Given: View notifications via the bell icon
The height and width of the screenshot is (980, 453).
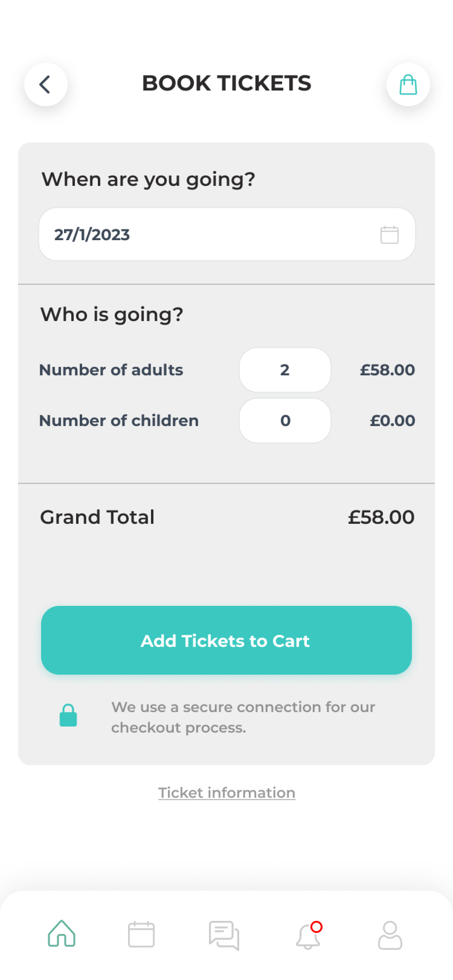Looking at the screenshot, I should point(308,935).
